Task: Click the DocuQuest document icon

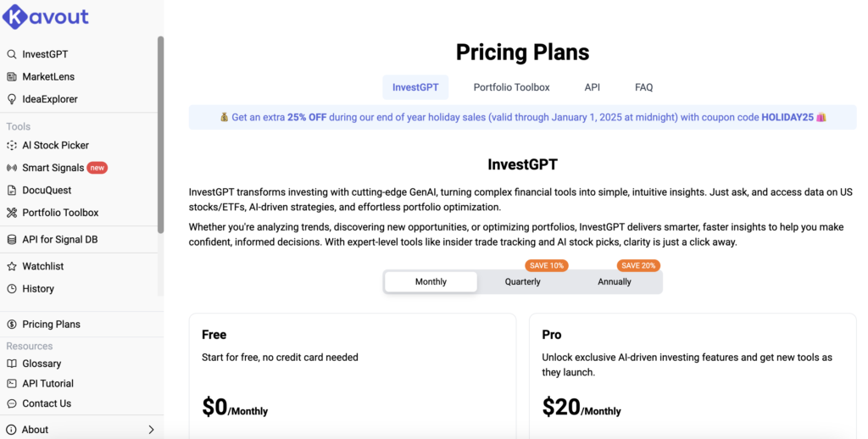Action: (x=12, y=191)
